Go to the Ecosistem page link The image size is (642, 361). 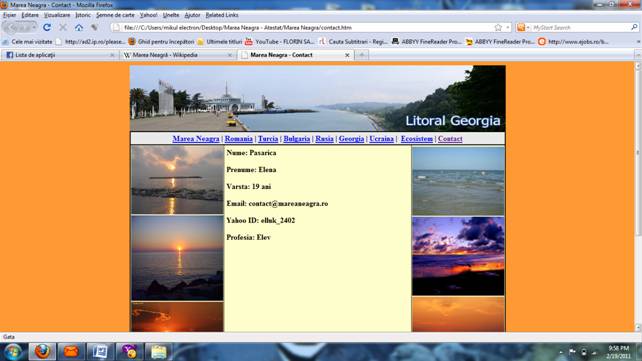click(x=416, y=139)
